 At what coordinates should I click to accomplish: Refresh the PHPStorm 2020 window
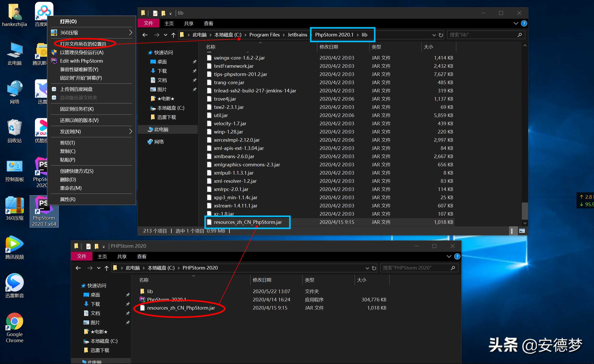[374, 268]
